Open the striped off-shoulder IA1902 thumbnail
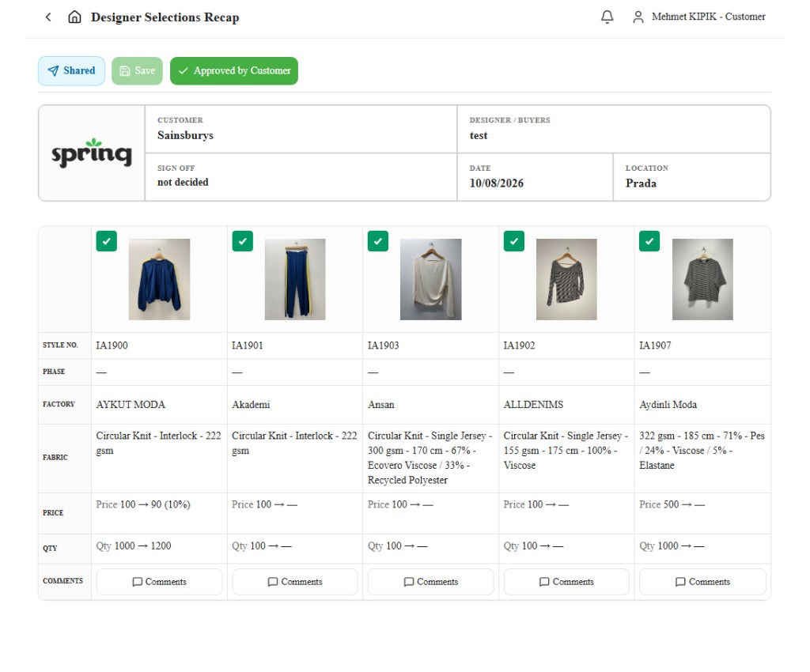The image size is (810, 672). (x=566, y=279)
